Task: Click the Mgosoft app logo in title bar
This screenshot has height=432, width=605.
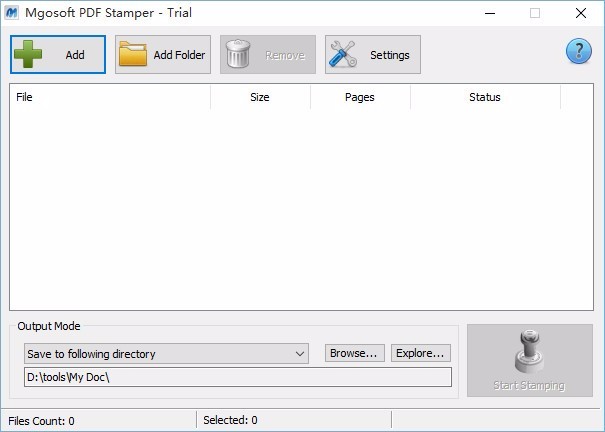Action: coord(12,13)
